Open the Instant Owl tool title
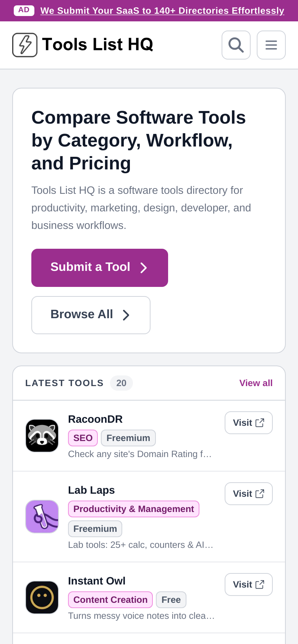The width and height of the screenshot is (298, 644). pos(97,581)
